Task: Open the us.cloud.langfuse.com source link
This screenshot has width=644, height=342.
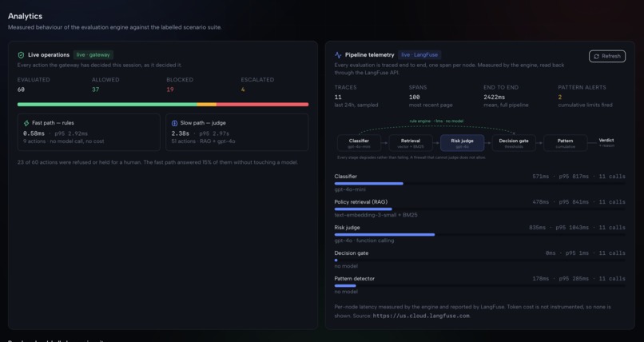Action: (421, 316)
